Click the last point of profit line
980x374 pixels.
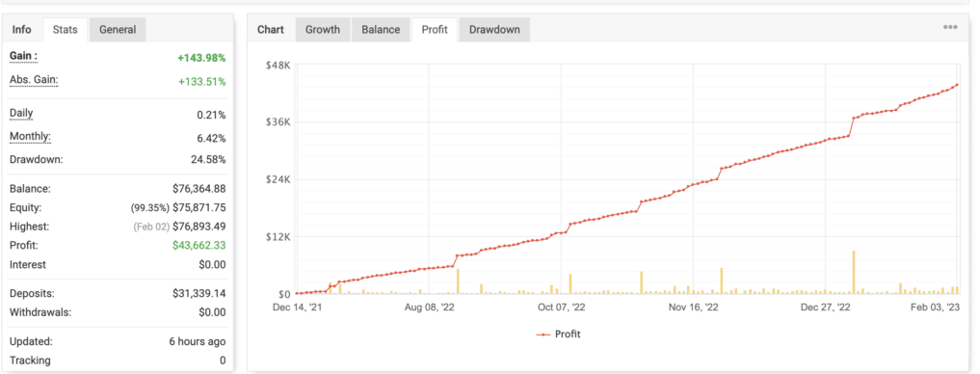pos(957,85)
